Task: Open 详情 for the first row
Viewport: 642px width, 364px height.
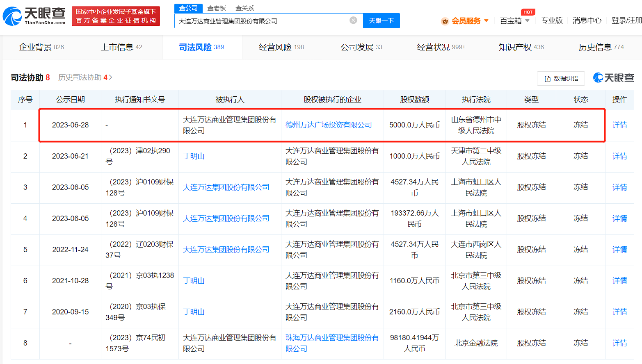Action: click(x=619, y=125)
